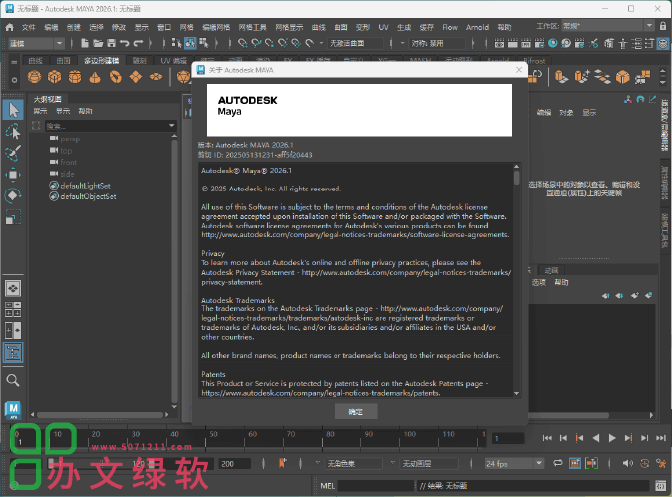Toggle select by component type mode

pyautogui.click(x=204, y=43)
